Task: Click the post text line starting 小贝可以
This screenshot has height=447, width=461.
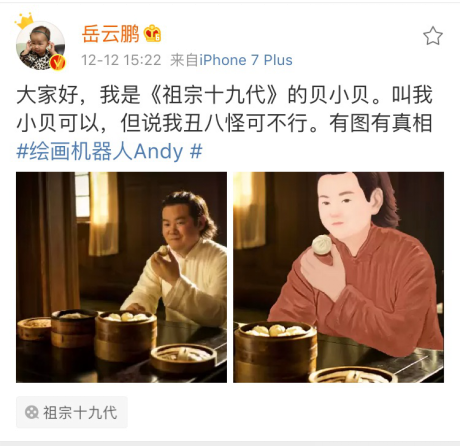Action: [224, 123]
